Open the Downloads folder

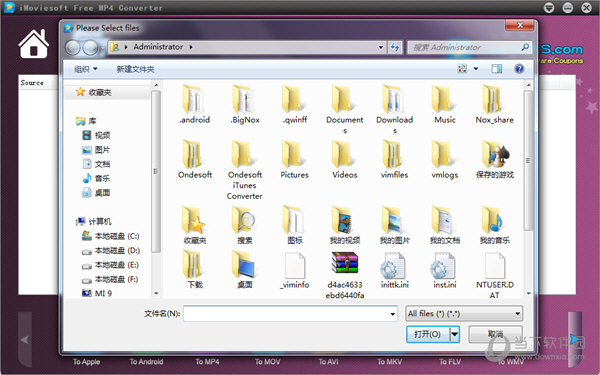395,109
